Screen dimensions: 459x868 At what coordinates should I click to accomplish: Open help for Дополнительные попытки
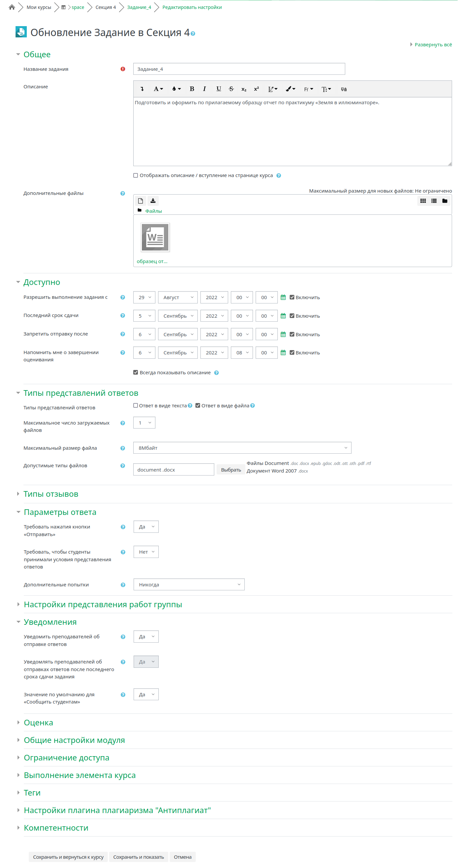[123, 585]
